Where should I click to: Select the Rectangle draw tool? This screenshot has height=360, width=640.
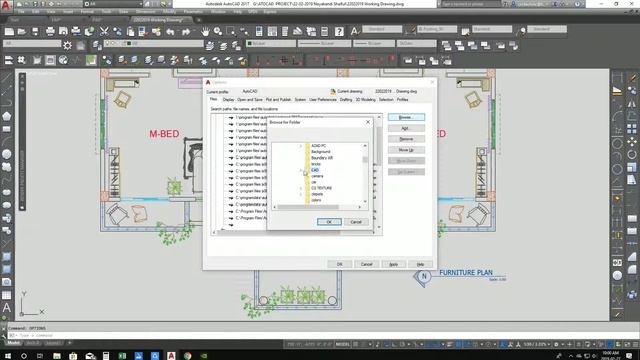[x=7, y=129]
